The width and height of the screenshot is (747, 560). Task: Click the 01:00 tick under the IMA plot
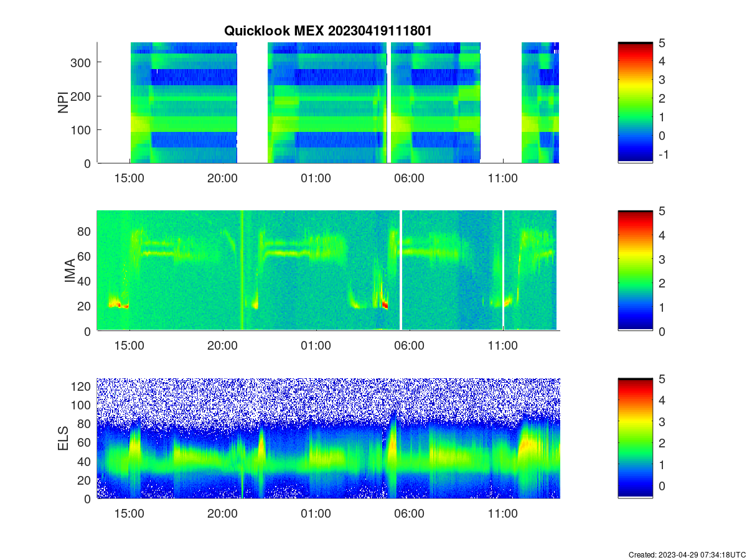pos(316,346)
